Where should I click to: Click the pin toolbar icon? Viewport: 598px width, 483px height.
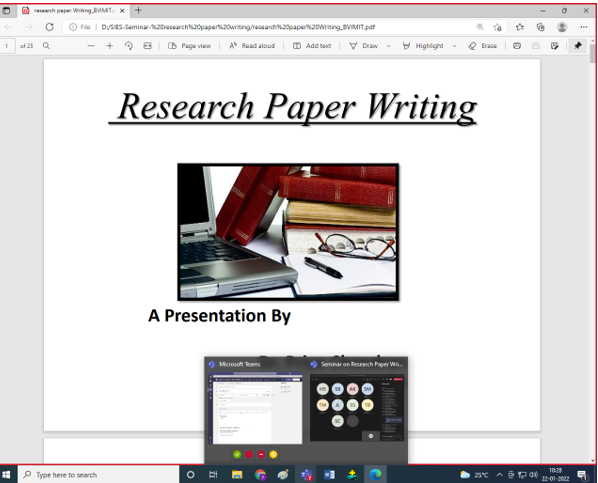(578, 45)
